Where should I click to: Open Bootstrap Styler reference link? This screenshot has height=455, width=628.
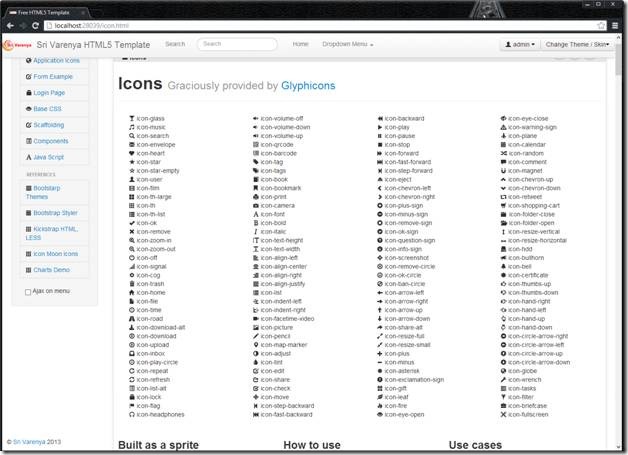pos(54,213)
